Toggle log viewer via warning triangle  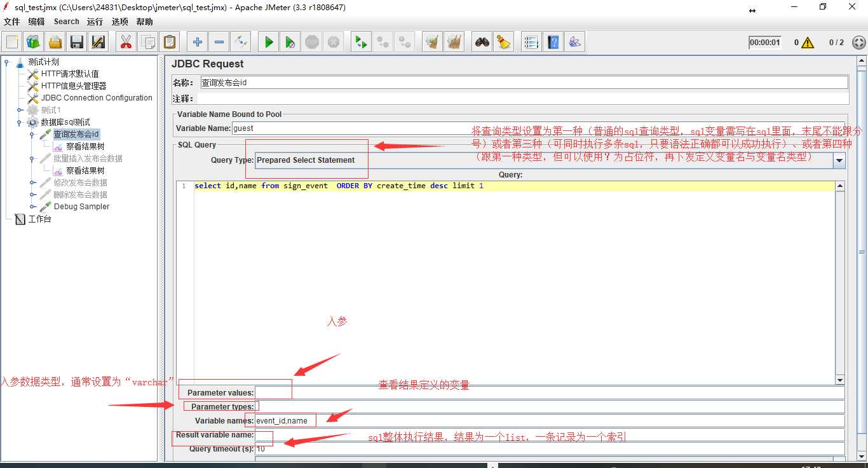[x=808, y=43]
